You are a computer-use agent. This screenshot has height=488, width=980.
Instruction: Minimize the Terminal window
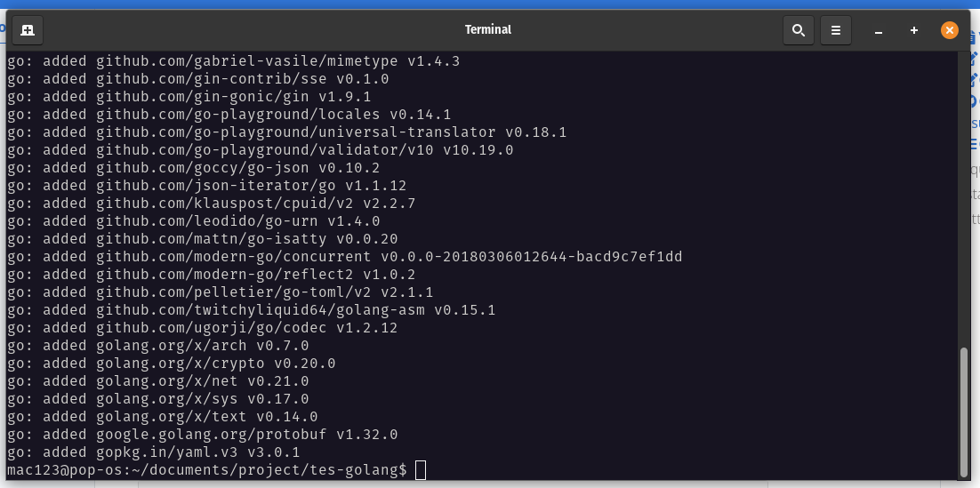click(879, 30)
